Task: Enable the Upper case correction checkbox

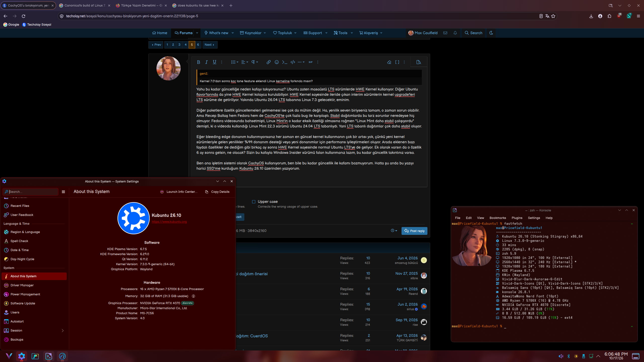Action: (254, 202)
